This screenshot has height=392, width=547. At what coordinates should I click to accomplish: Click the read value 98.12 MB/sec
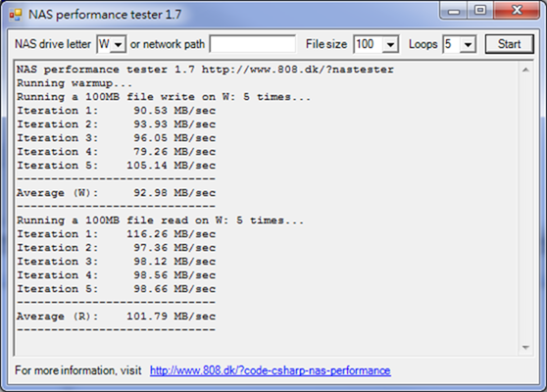174,262
